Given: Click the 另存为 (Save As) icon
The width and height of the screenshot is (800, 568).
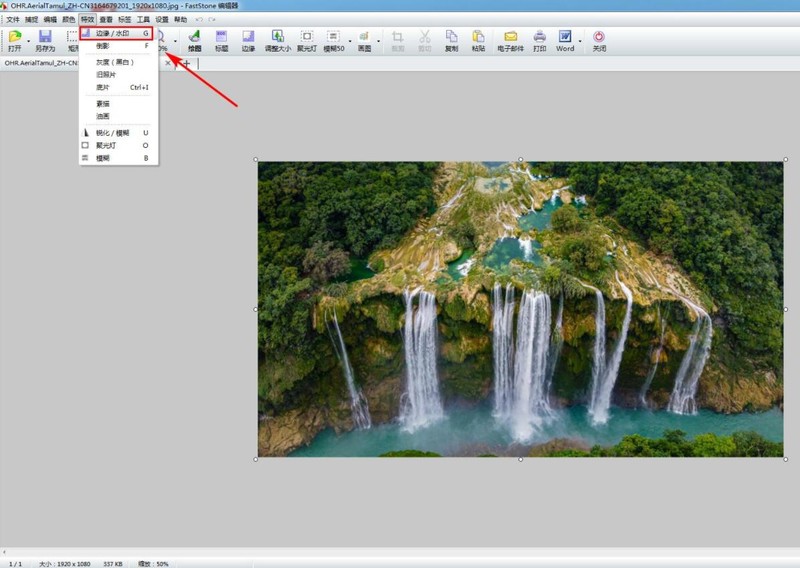Looking at the screenshot, I should pos(45,39).
